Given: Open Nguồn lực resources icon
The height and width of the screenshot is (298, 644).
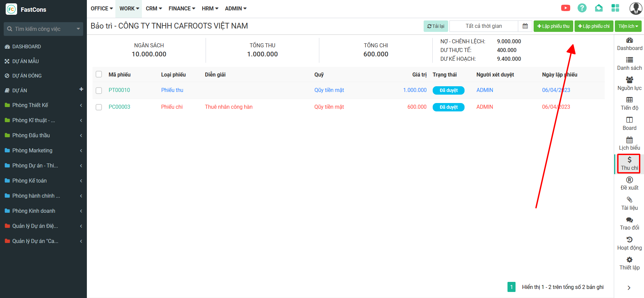Looking at the screenshot, I should pyautogui.click(x=629, y=84).
